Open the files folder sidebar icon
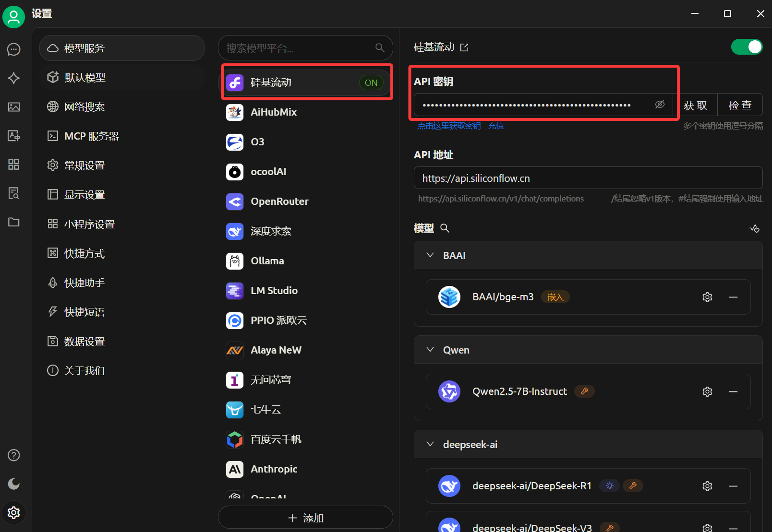The height and width of the screenshot is (532, 772). pos(14,222)
